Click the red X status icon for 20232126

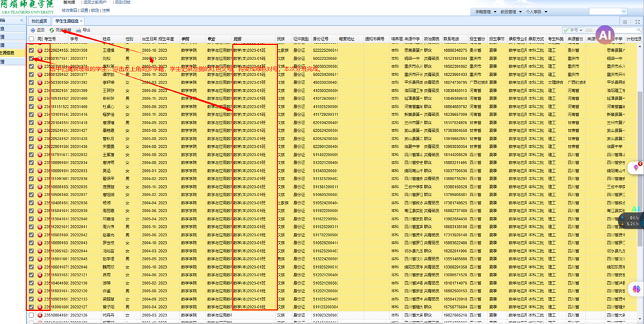pos(40,315)
